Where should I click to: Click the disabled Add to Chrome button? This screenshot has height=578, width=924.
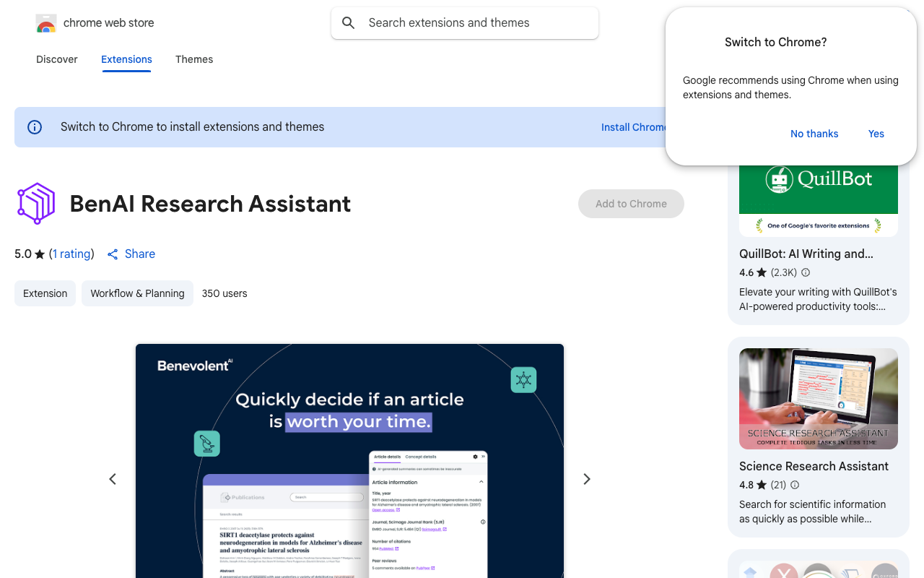click(x=631, y=204)
